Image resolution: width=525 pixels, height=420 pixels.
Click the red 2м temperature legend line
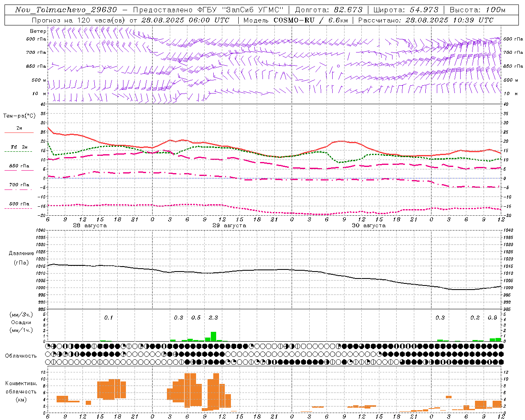point(19,132)
